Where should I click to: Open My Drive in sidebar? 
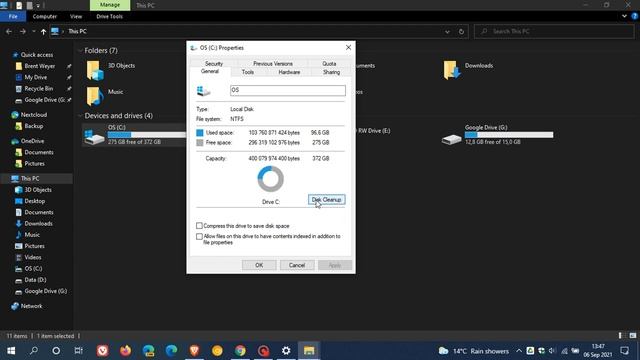pyautogui.click(x=36, y=77)
